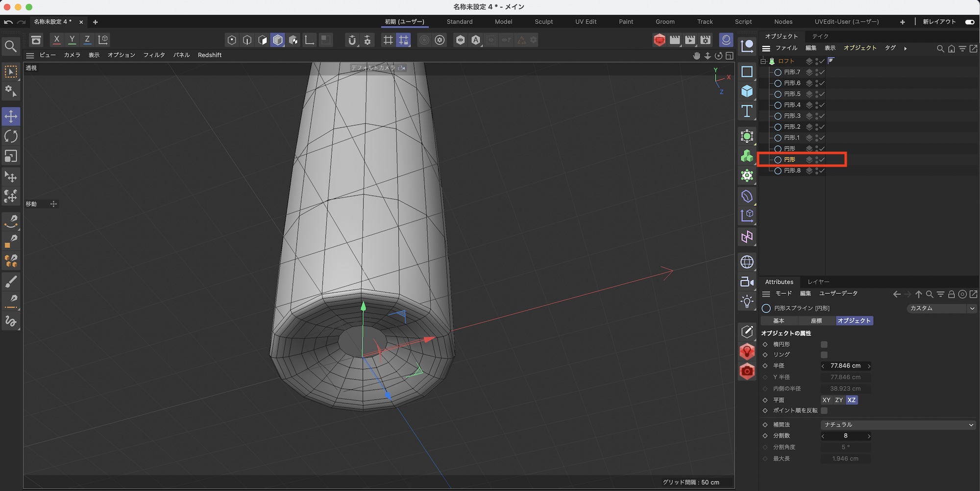980x491 pixels.
Task: Open the 補間法 dropdown
Action: 898,425
